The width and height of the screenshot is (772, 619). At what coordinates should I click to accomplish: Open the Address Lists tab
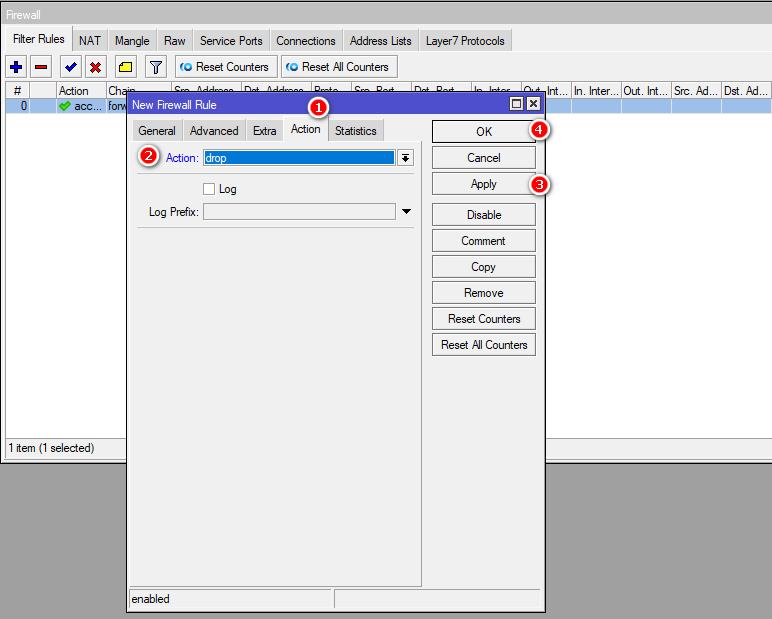[380, 41]
